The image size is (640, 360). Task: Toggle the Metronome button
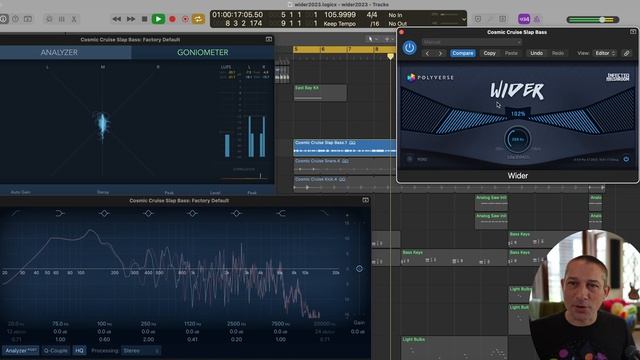[x=537, y=19]
